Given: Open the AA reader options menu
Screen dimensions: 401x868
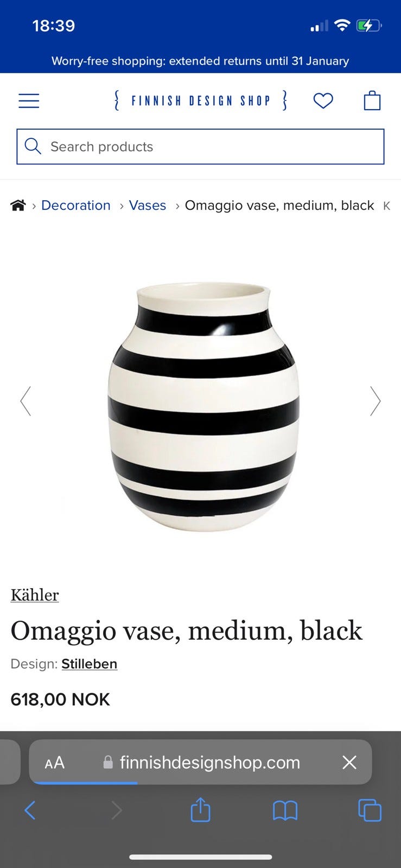Looking at the screenshot, I should [x=54, y=763].
